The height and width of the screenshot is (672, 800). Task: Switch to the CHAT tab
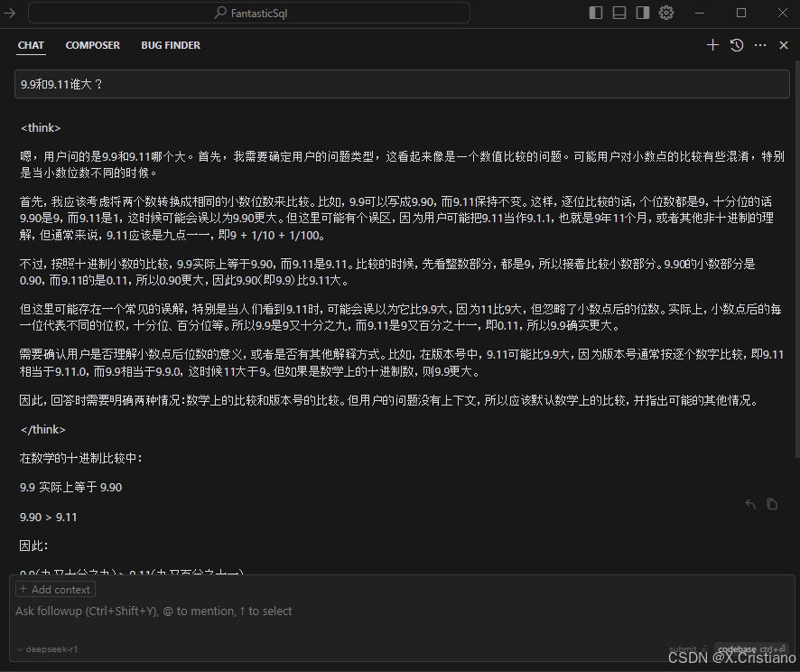tap(31, 45)
